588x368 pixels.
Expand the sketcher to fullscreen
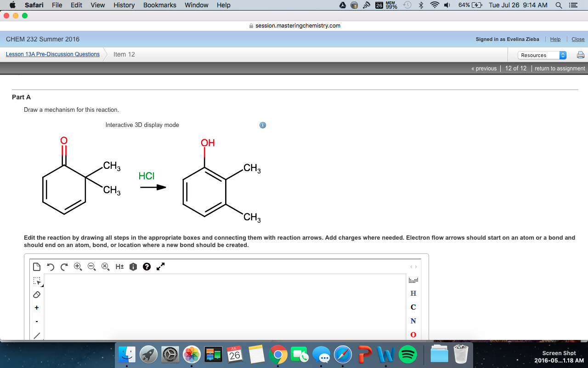pyautogui.click(x=160, y=266)
